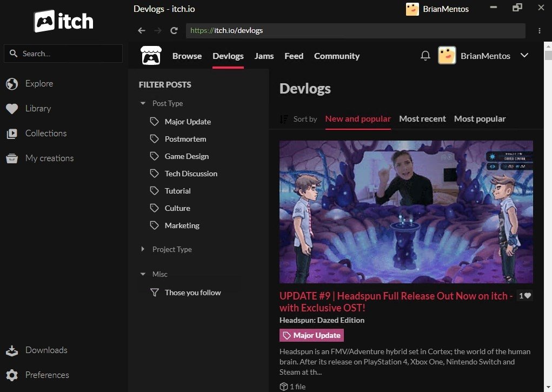The image size is (552, 392).
Task: Collapse the Misc filter section
Action: [143, 274]
